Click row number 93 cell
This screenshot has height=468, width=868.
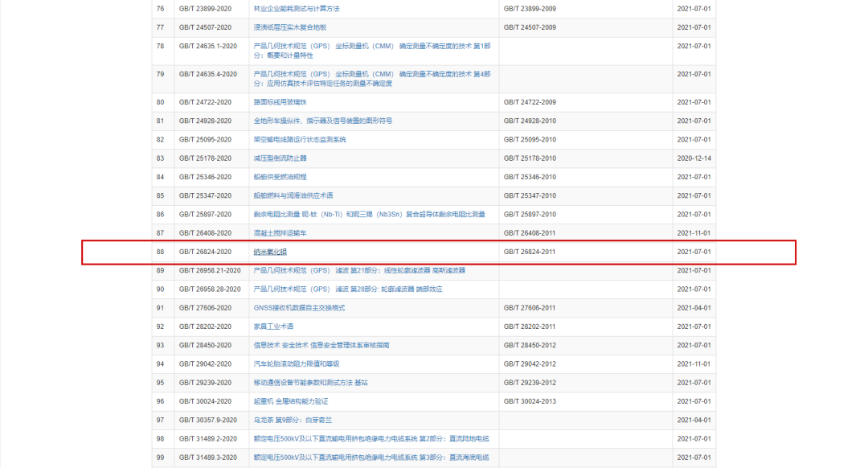[160, 345]
